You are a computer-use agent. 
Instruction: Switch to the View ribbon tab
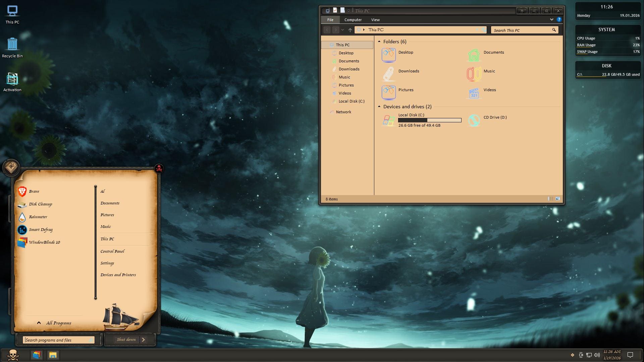tap(375, 20)
